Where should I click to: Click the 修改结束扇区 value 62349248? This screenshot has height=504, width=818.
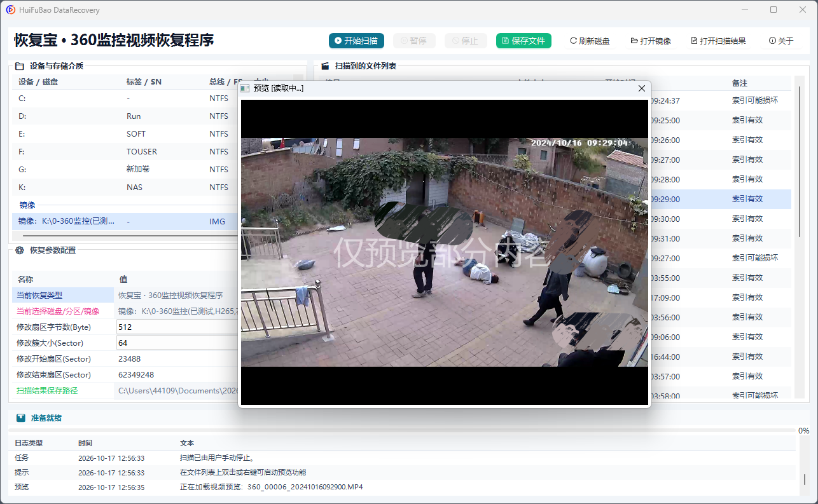pos(136,375)
